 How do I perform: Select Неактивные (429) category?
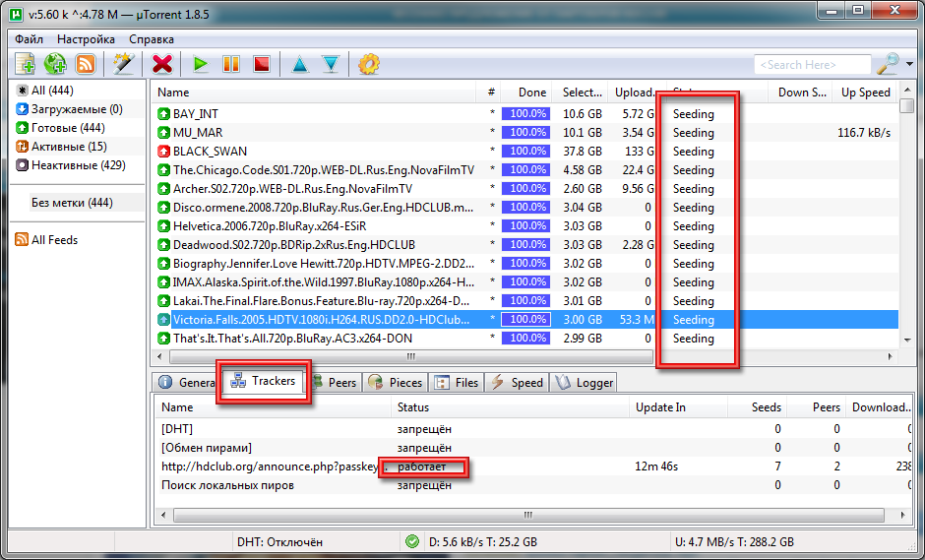(71, 165)
